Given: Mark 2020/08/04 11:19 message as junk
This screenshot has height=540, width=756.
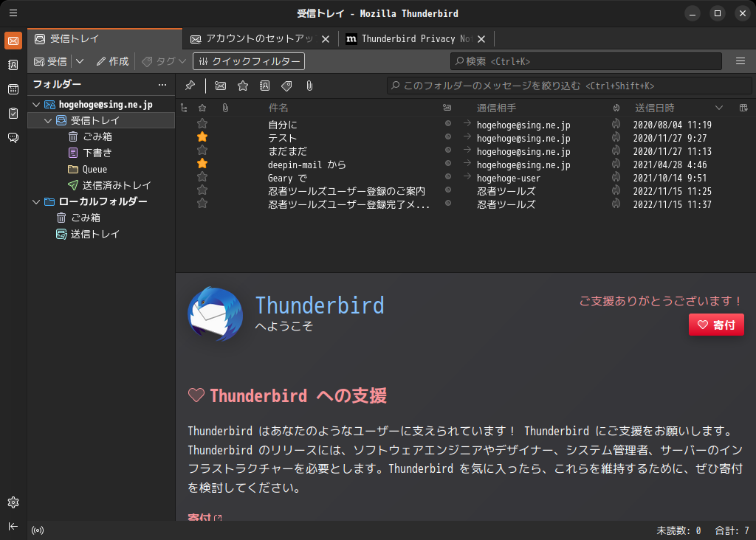Looking at the screenshot, I should (x=616, y=124).
